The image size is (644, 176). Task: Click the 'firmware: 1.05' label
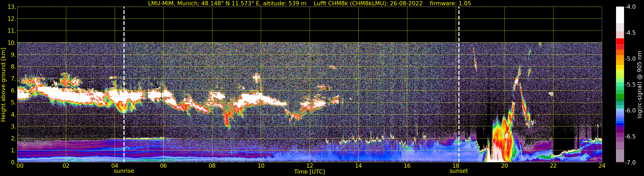(450, 3)
